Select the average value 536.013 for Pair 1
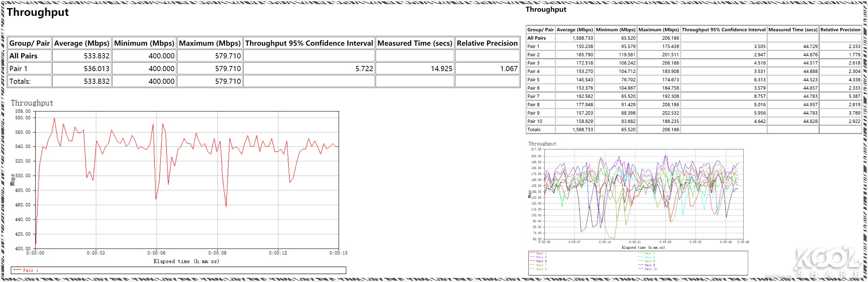Screen dimensions: 868x282 (97, 69)
